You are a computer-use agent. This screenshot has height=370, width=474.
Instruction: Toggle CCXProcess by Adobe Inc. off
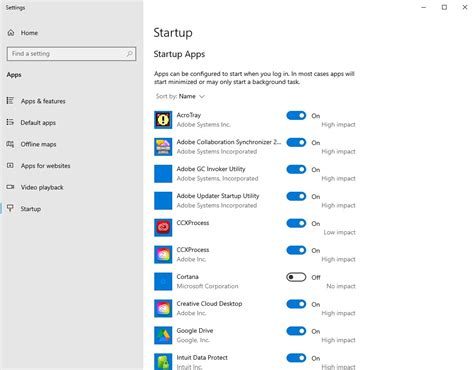pyautogui.click(x=296, y=250)
